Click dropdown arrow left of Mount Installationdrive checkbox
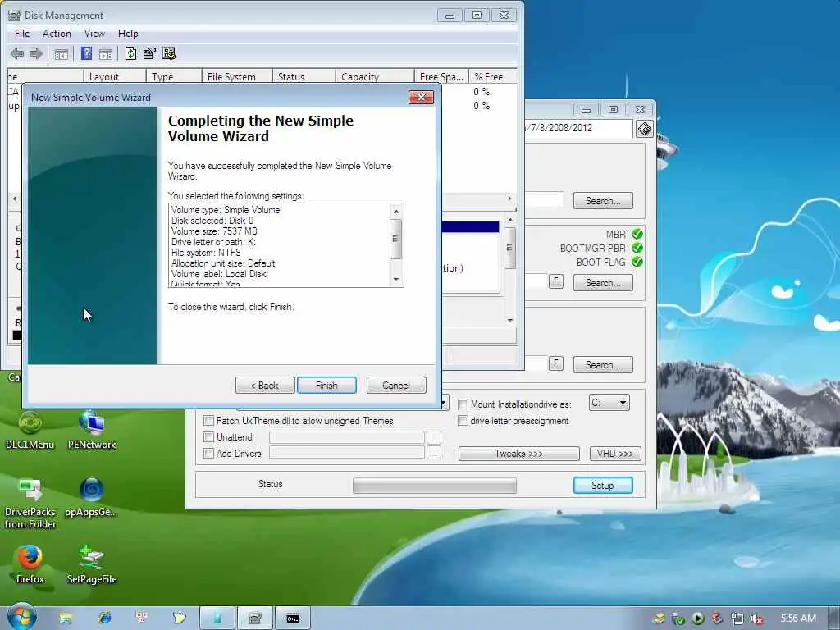840x630 pixels. 444,403
